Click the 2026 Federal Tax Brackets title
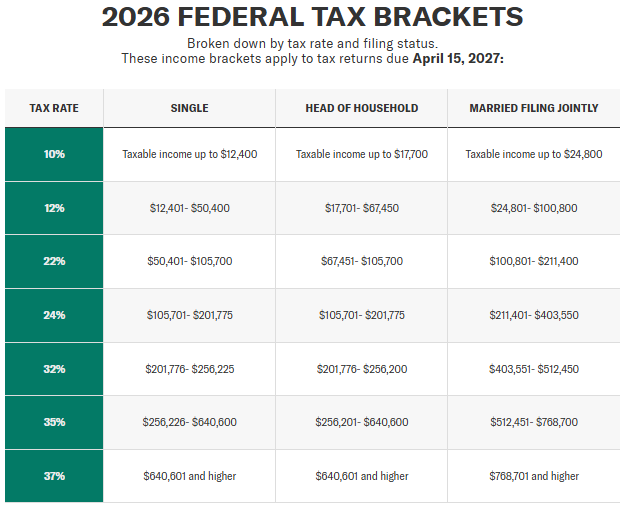The height and width of the screenshot is (506, 625). pyautogui.click(x=312, y=17)
